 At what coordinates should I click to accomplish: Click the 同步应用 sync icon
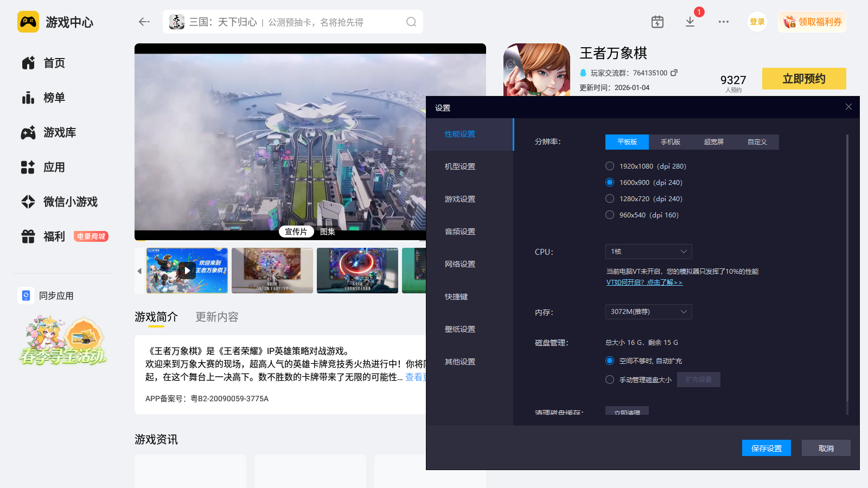point(26,296)
